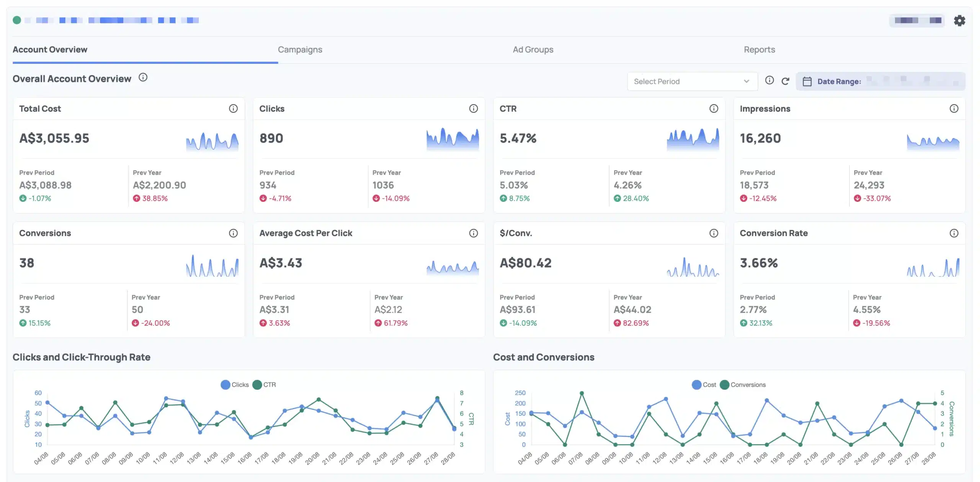Click the Clicks card info icon
980x482 pixels.
[473, 109]
